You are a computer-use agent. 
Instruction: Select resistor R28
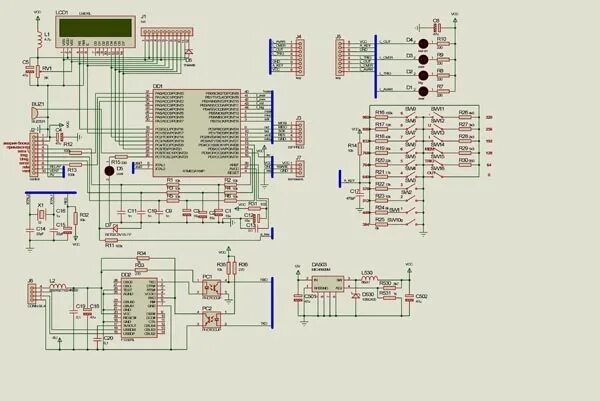tap(465, 141)
